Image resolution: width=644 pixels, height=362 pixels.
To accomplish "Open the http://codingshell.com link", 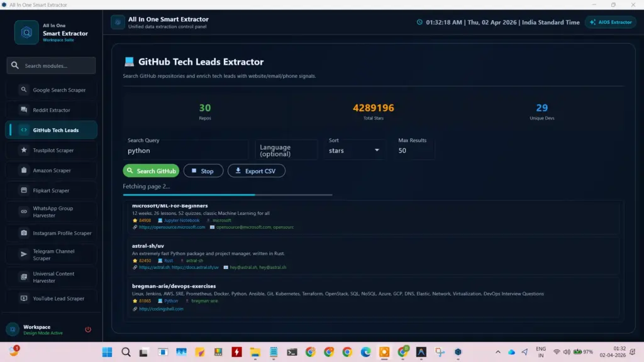I will pos(161,309).
